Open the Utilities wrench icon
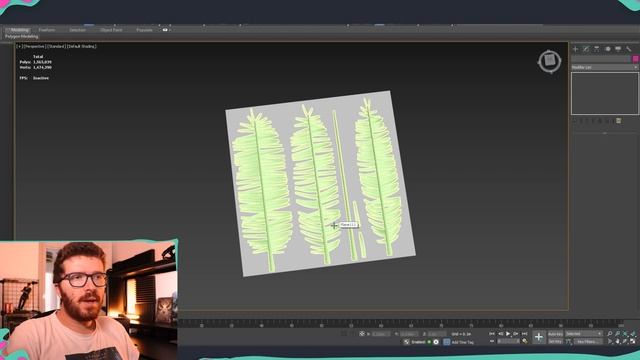 [x=629, y=49]
